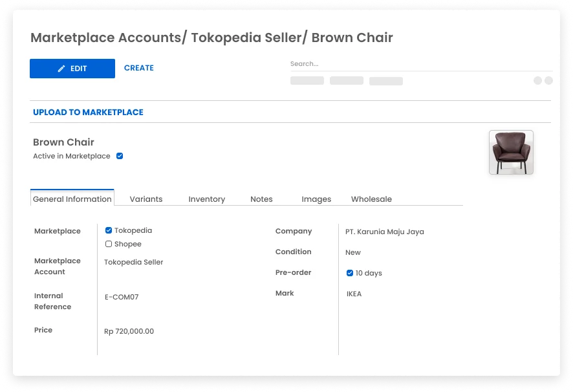Uncheck the Tokopedia marketplace checkbox
The image size is (573, 392).
click(109, 230)
